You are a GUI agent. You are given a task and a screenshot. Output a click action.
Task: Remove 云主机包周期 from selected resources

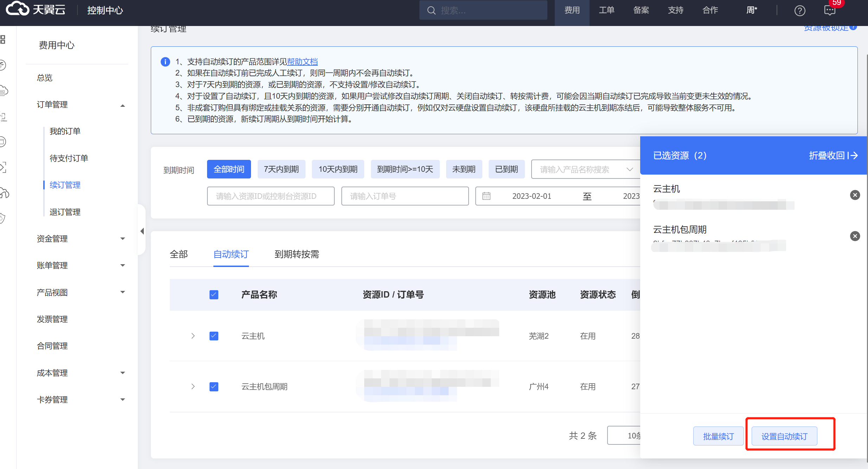coord(855,236)
